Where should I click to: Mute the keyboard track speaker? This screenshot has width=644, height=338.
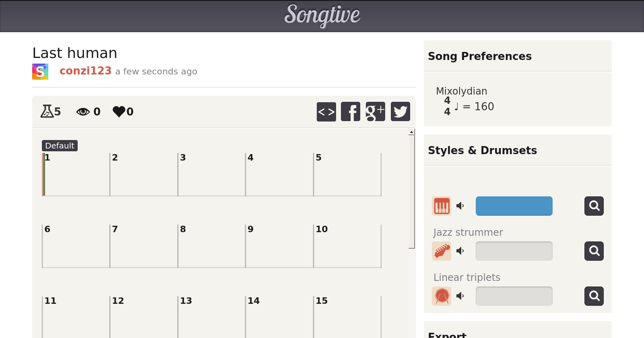[x=460, y=206]
